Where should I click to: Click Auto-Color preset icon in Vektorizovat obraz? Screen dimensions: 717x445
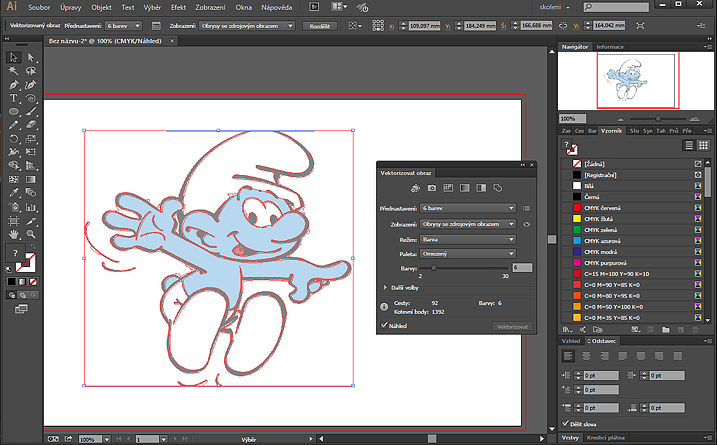pyautogui.click(x=415, y=188)
